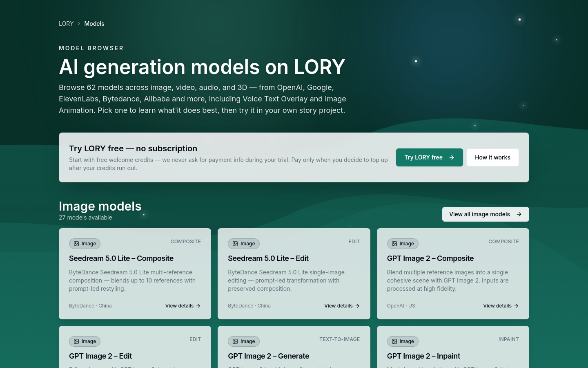Viewport: 588px width, 368px height.
Task: Click the 27 models available count
Action: tap(85, 218)
